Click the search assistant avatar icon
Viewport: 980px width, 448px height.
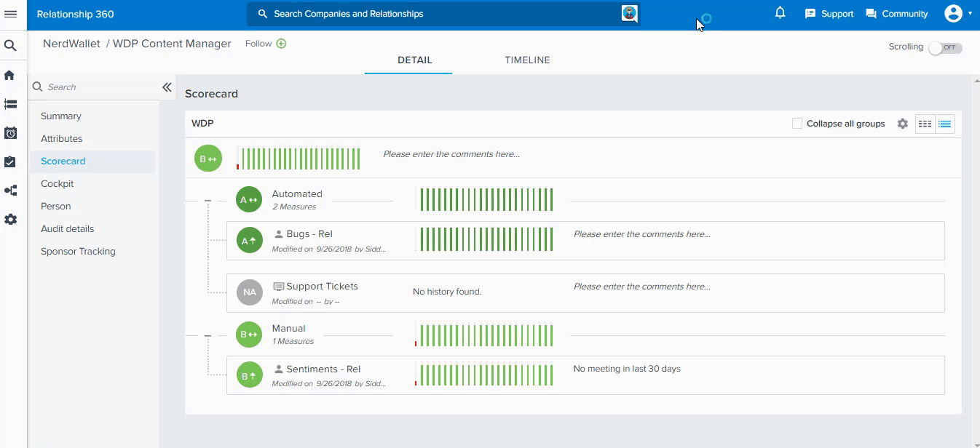[629, 14]
